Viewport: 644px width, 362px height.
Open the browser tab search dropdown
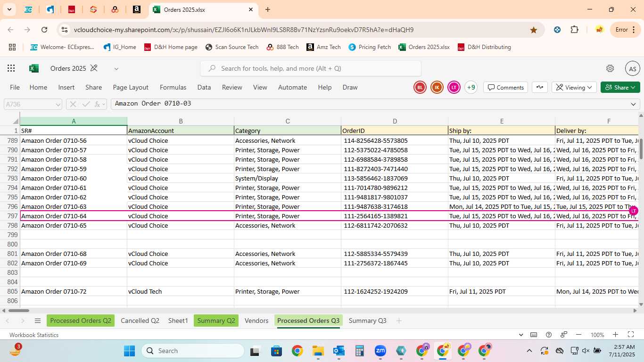pos(9,9)
